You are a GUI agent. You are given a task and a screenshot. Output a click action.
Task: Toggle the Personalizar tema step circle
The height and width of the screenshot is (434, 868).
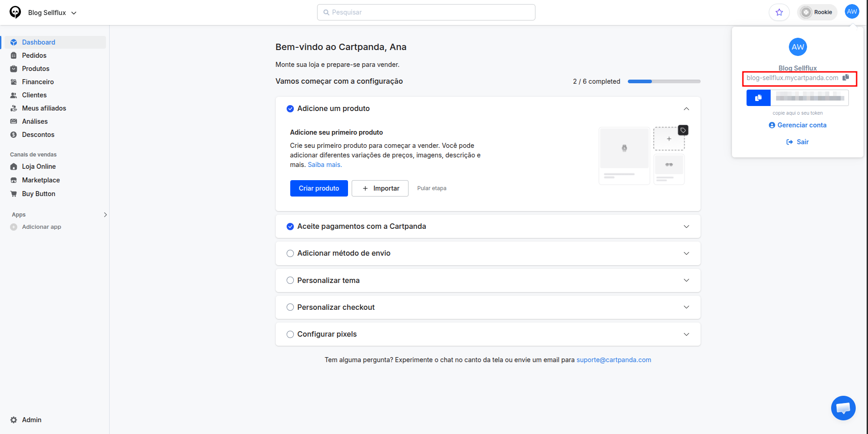(290, 280)
